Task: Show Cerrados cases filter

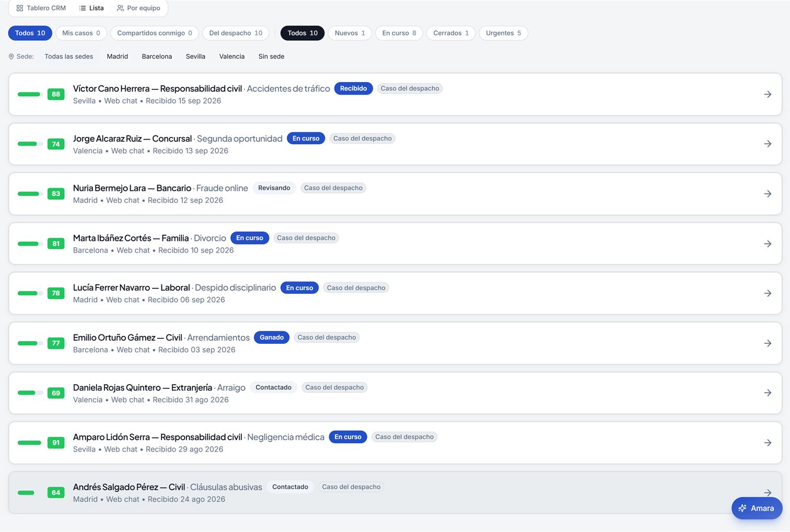Action: 451,33
